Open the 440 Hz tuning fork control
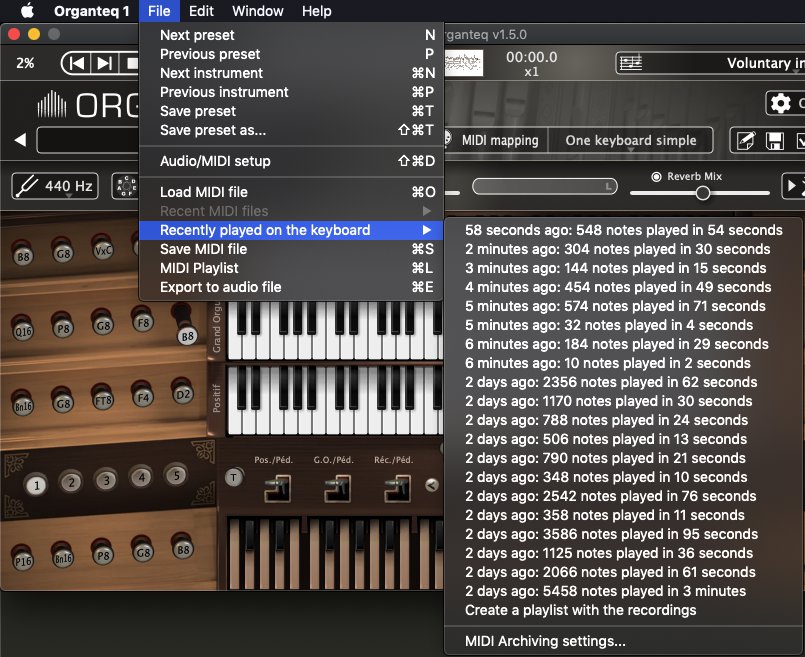The image size is (805, 657). coord(55,186)
